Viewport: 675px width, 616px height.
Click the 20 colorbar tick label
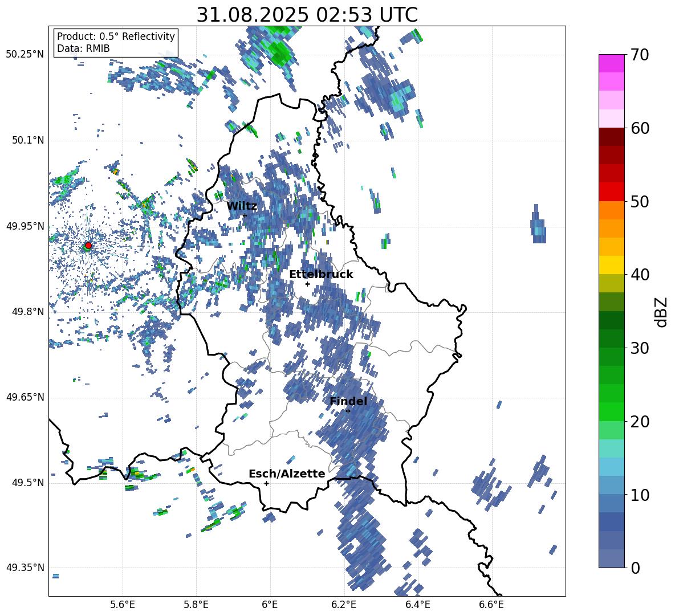[640, 422]
